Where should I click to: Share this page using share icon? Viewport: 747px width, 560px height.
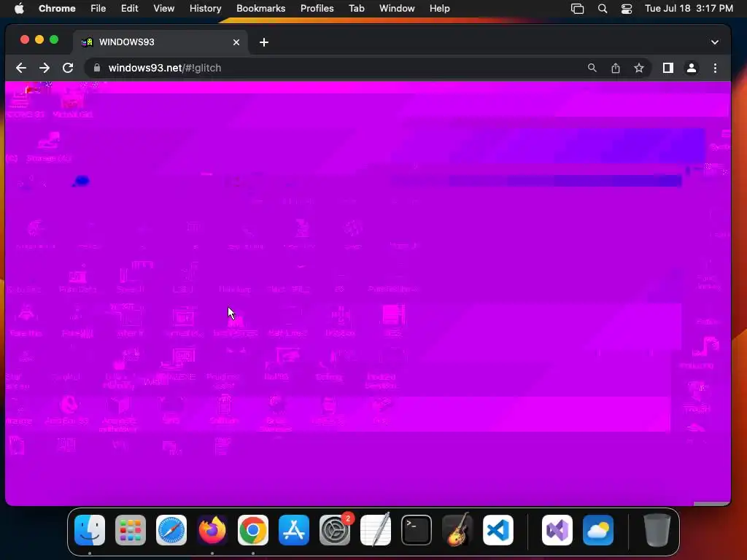click(x=616, y=68)
